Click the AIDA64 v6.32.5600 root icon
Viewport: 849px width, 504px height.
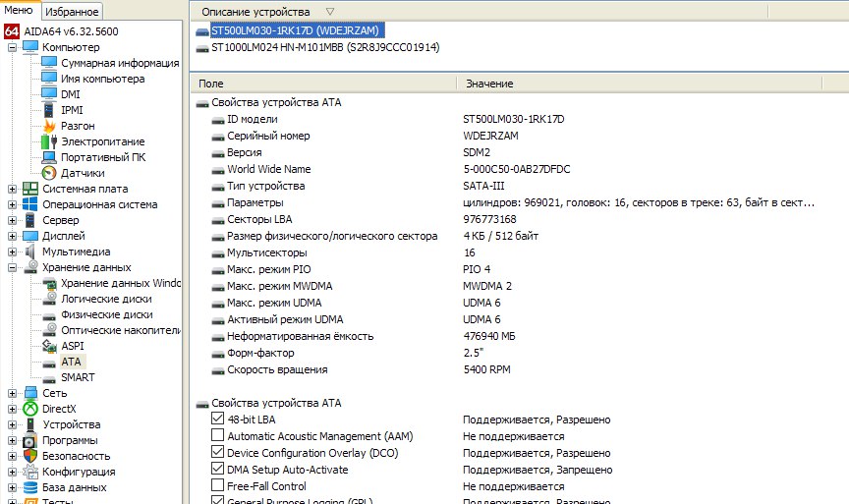point(12,31)
